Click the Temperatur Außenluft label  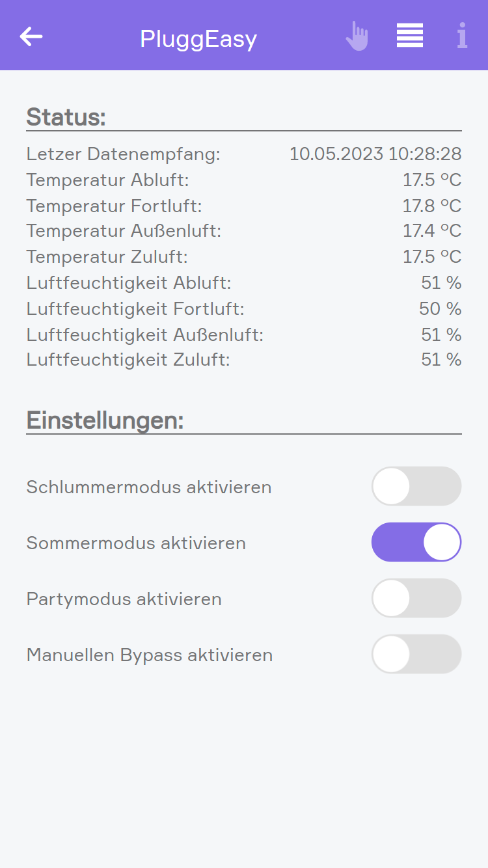(124, 231)
